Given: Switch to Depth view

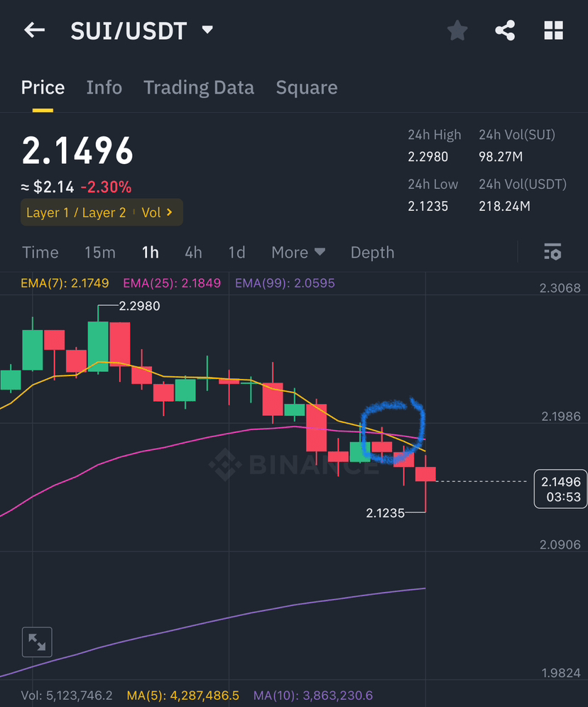Looking at the screenshot, I should (x=372, y=252).
